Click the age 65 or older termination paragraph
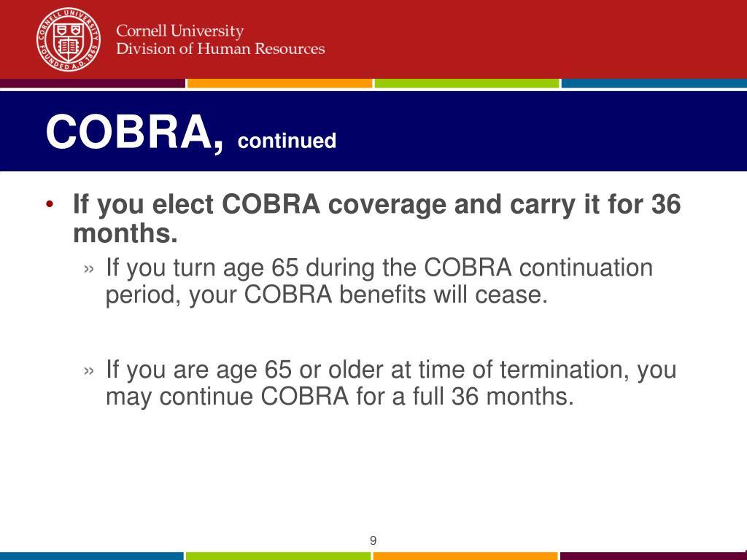Viewport: 747px width, 560px height. 391,383
